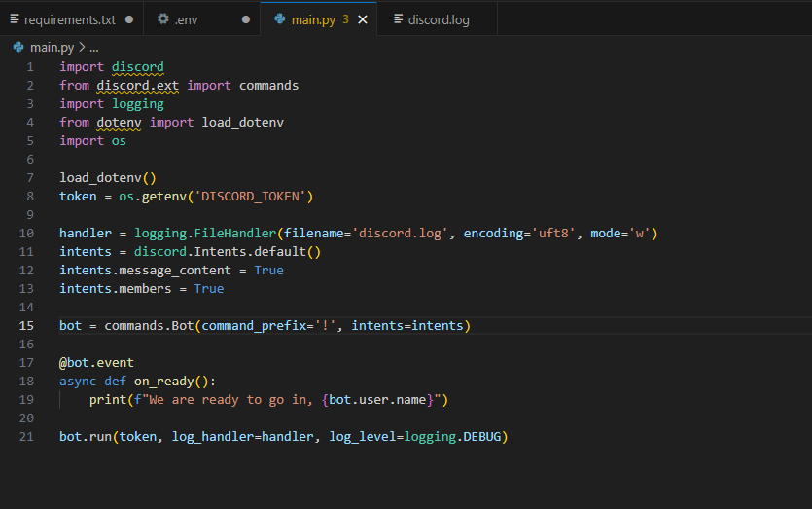The image size is (812, 509).
Task: Open the requirements.txt tab
Action: pyautogui.click(x=71, y=19)
